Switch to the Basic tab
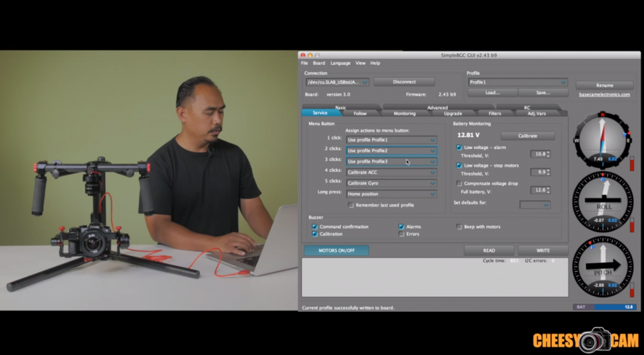644x355 pixels. (340, 107)
